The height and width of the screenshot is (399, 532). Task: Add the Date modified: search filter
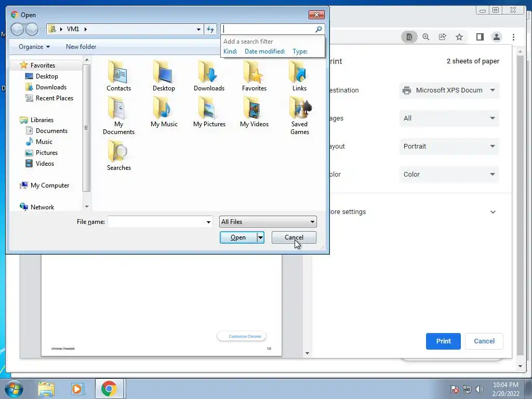pyautogui.click(x=264, y=51)
